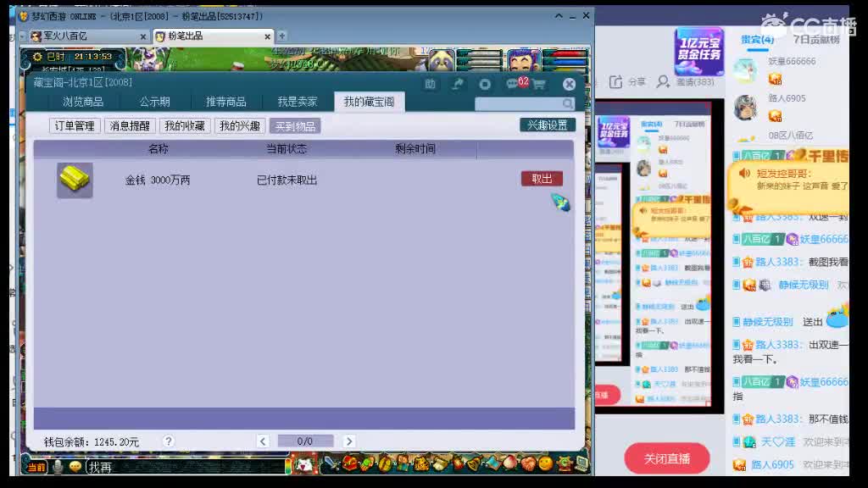The image size is (868, 488).
Task: Click the 当前 chat channel button
Action: [36, 468]
